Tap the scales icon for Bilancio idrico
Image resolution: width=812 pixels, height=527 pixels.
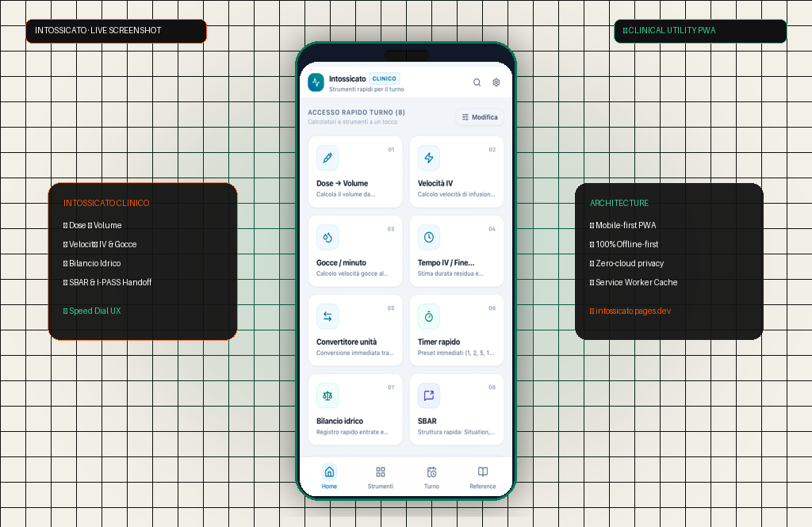(327, 395)
